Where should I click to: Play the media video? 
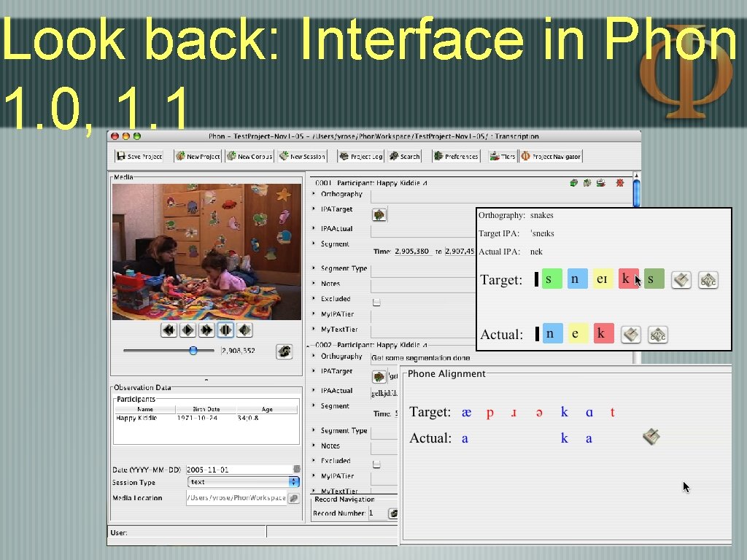click(x=187, y=330)
